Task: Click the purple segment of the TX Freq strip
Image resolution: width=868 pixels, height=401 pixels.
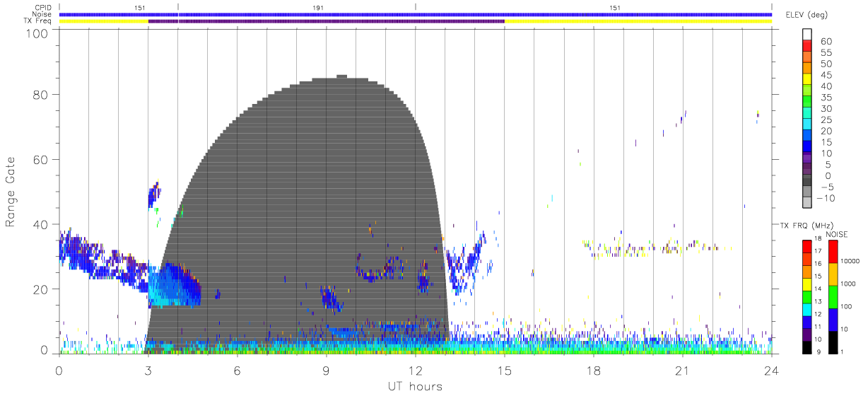Action: click(x=326, y=21)
